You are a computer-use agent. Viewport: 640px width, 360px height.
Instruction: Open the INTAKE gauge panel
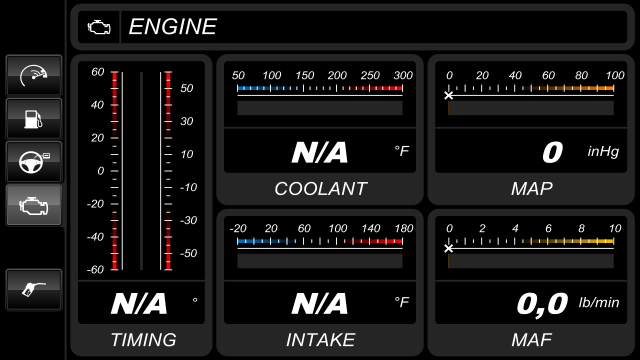[320, 282]
